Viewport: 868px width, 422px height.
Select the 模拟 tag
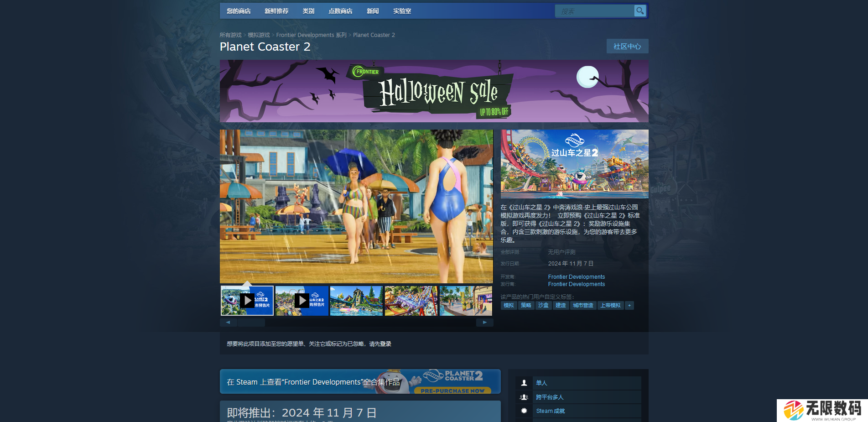coord(509,305)
